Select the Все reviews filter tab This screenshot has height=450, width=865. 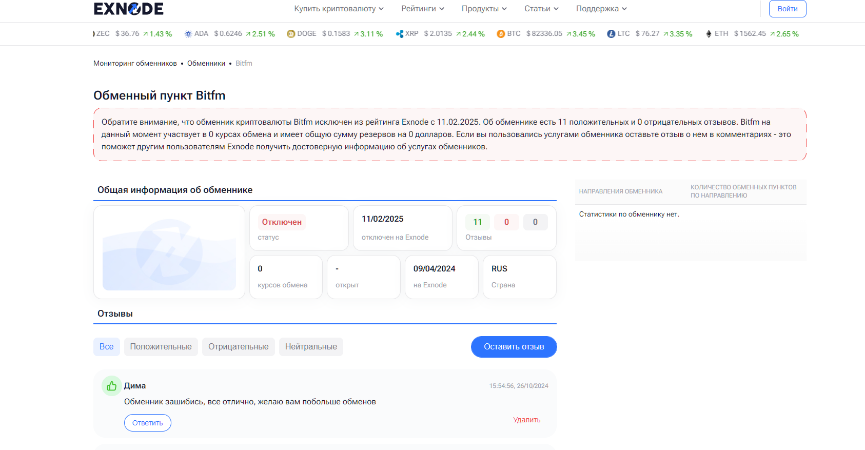click(x=106, y=347)
